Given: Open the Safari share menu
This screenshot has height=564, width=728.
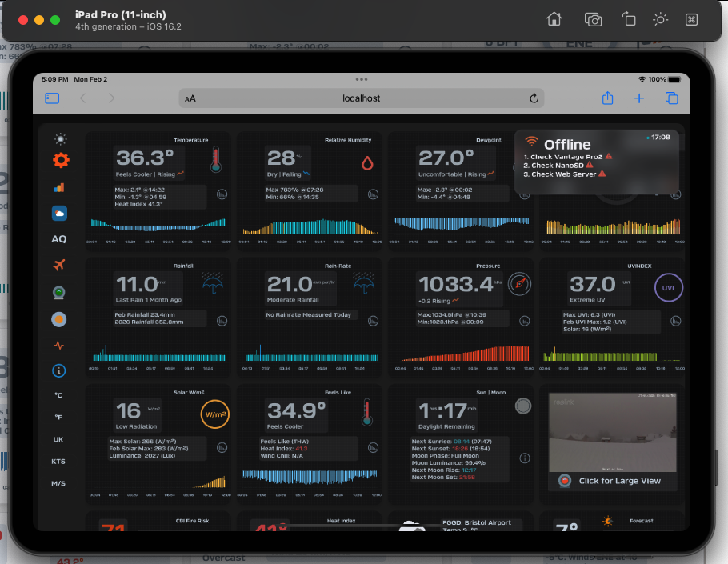Looking at the screenshot, I should coord(607,98).
